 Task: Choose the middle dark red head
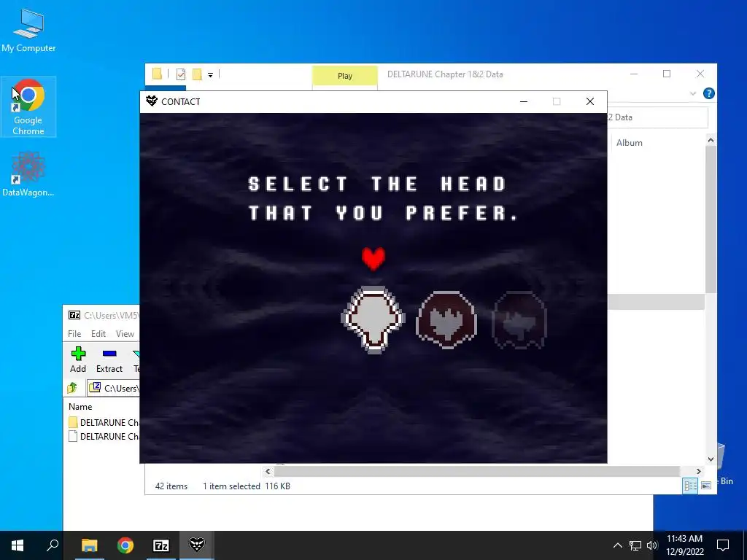click(x=446, y=319)
